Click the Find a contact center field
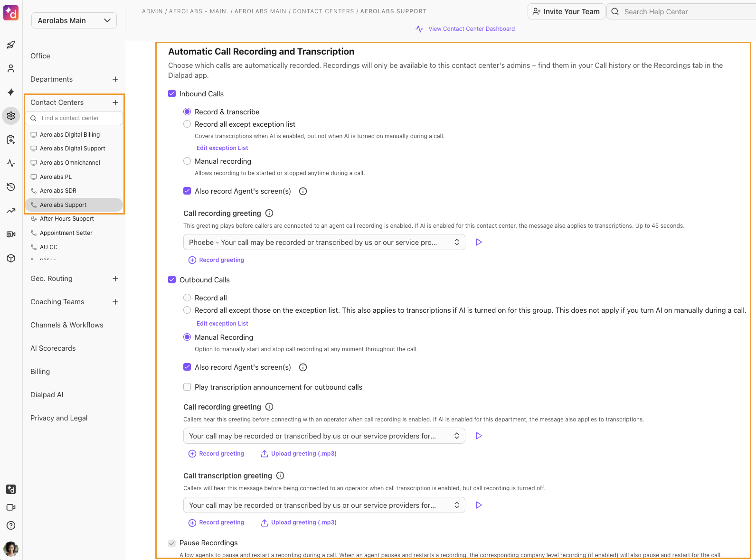 pos(74,118)
